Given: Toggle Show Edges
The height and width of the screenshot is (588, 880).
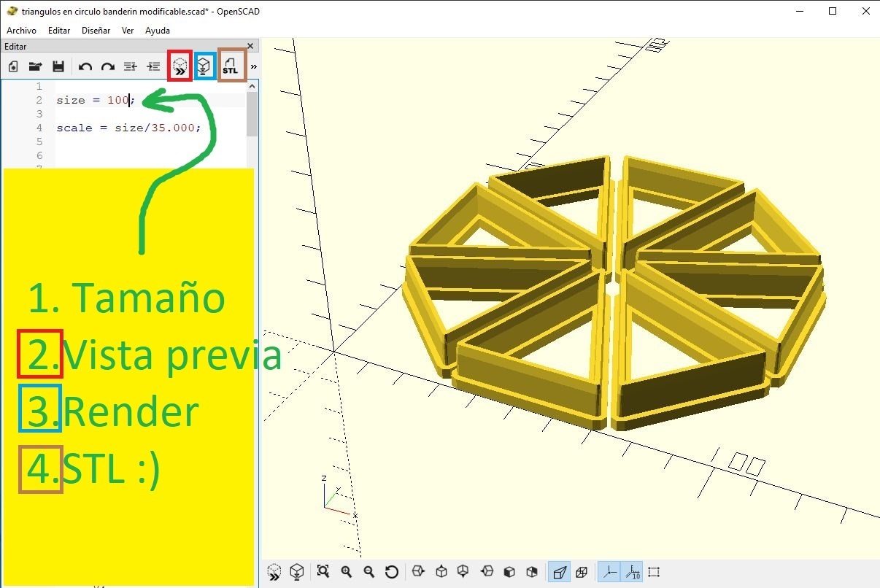Looking at the screenshot, I should click(x=654, y=572).
